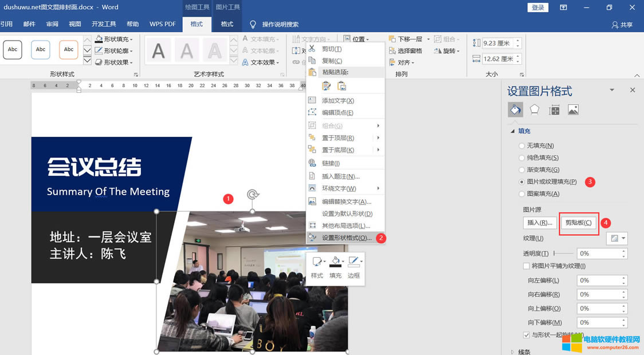Toggle rotate with shape checkbox

click(x=526, y=335)
